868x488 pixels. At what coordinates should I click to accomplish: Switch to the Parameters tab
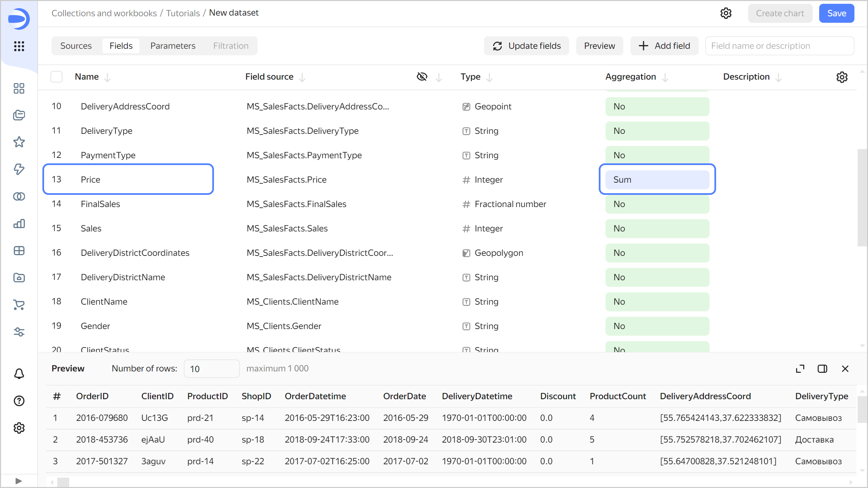tap(173, 46)
